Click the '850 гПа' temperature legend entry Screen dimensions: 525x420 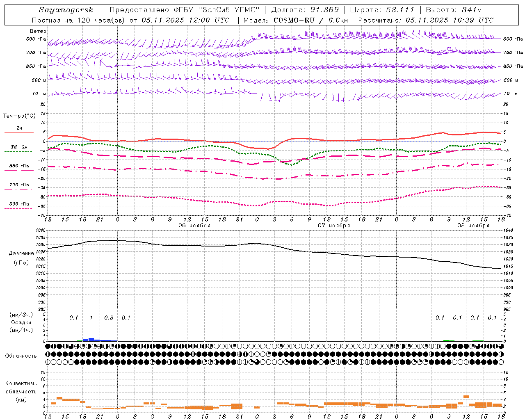[19, 166]
